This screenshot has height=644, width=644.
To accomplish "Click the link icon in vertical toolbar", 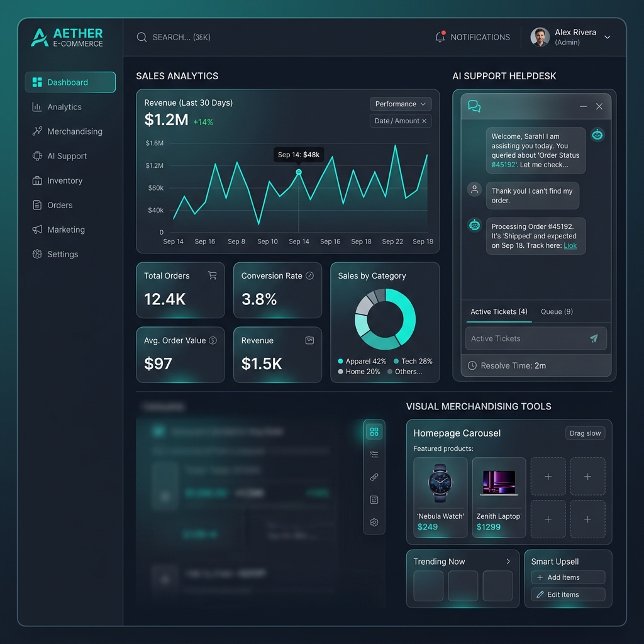I will click(374, 477).
